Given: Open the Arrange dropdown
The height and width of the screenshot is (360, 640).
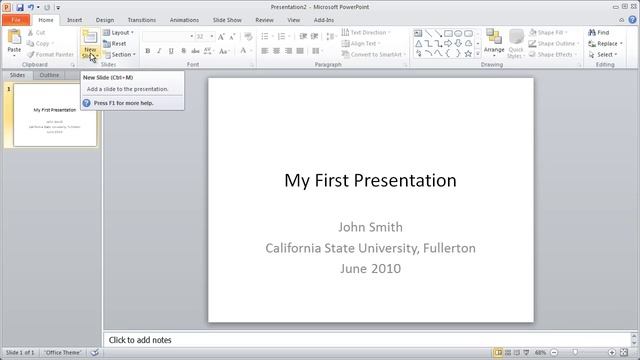Looking at the screenshot, I should tap(494, 43).
